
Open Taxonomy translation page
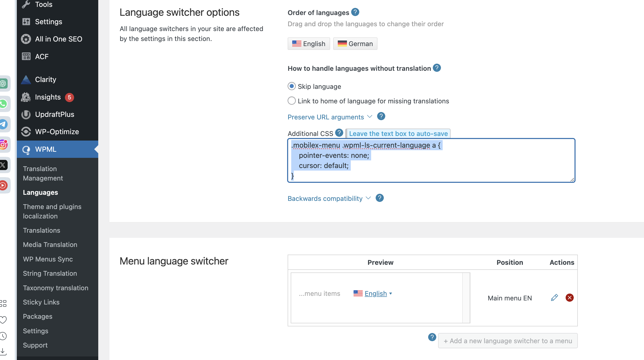tap(55, 288)
